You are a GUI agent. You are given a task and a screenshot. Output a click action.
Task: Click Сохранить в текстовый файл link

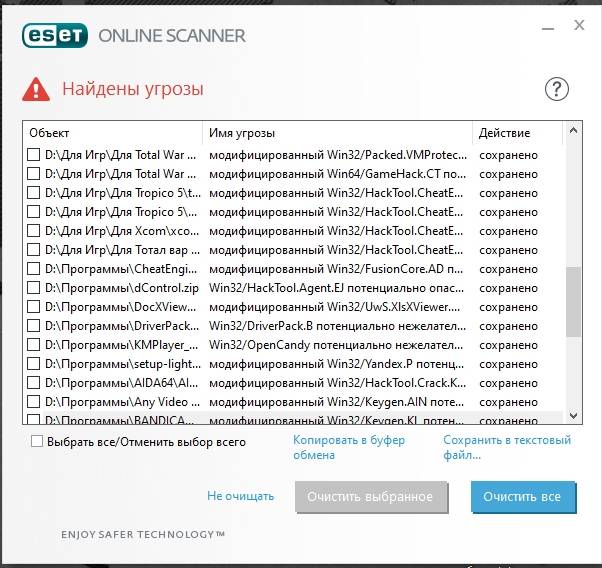[x=507, y=447]
